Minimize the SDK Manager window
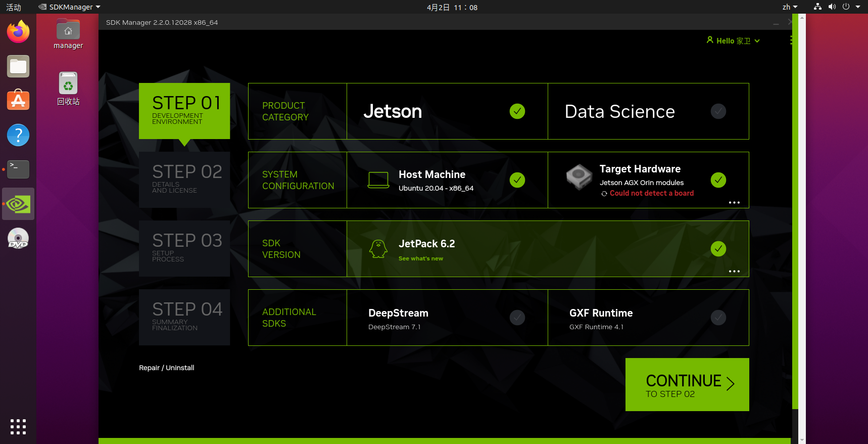This screenshot has width=868, height=444. pos(776,23)
